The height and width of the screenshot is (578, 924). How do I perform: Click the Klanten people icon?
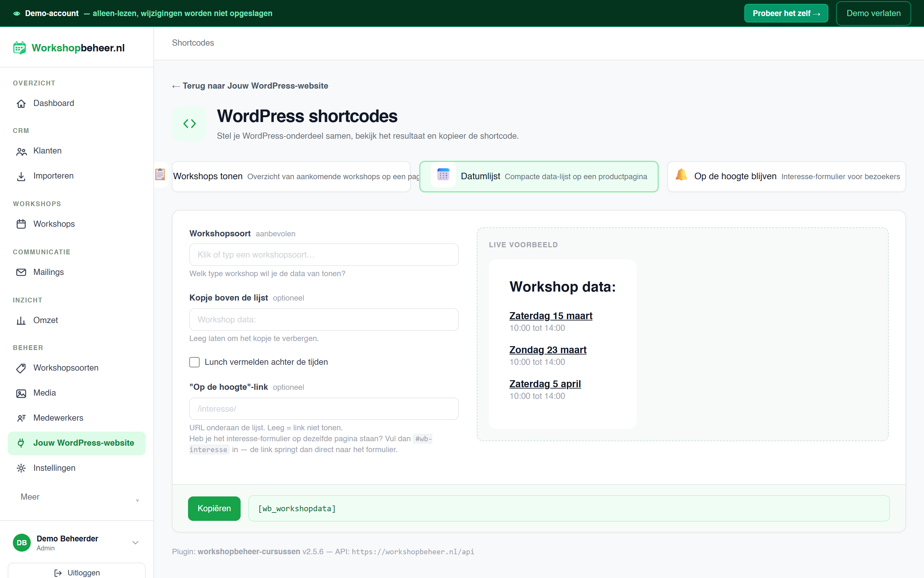(x=21, y=151)
